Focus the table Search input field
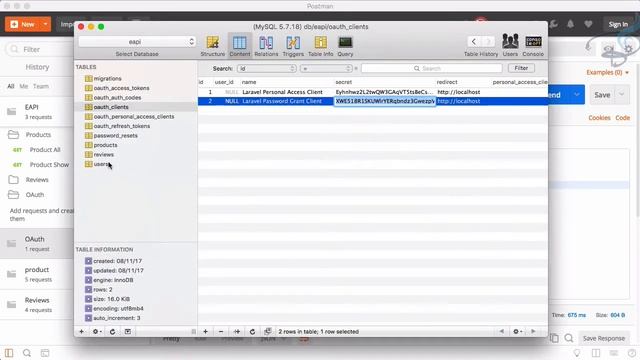This screenshot has width=640, height=360. point(431,69)
